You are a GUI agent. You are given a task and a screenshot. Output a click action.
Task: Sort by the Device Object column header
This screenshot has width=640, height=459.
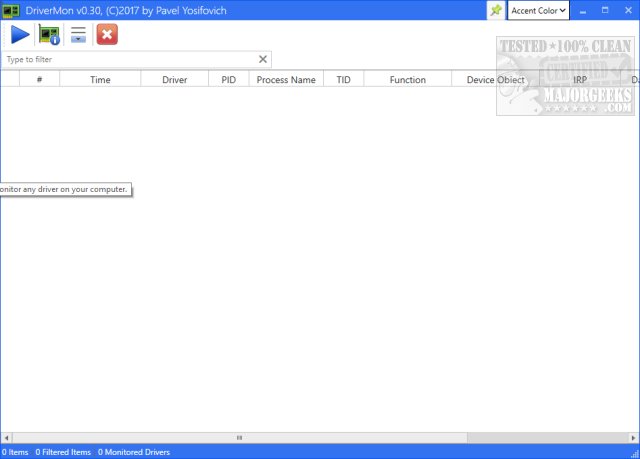point(496,79)
